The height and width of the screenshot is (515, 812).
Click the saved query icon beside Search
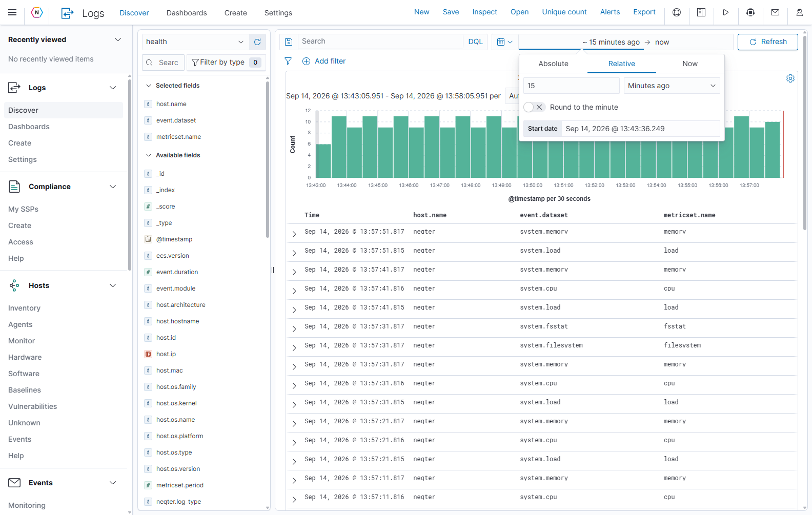tap(289, 42)
